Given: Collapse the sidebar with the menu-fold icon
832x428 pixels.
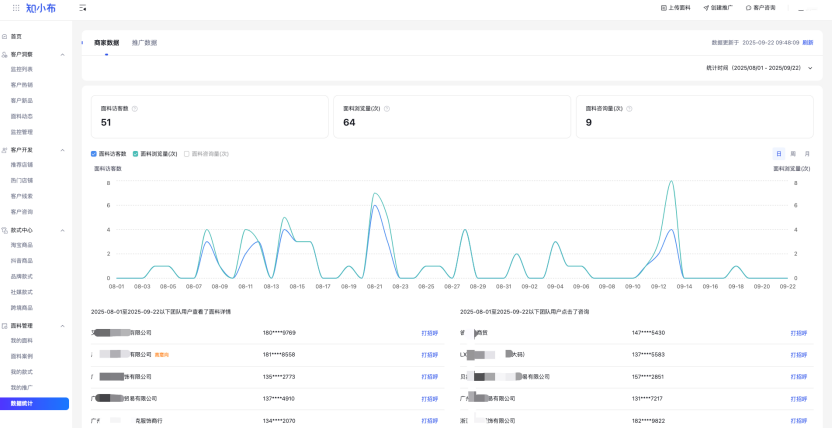Looking at the screenshot, I should point(83,8).
